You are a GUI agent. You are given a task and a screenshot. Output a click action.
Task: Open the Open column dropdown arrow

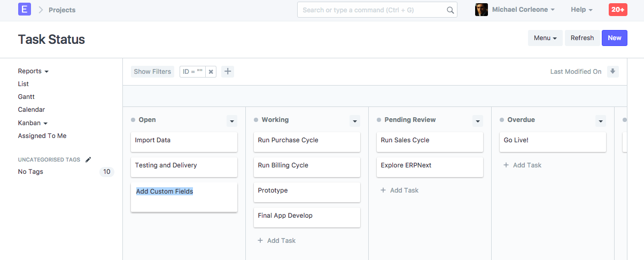click(232, 121)
